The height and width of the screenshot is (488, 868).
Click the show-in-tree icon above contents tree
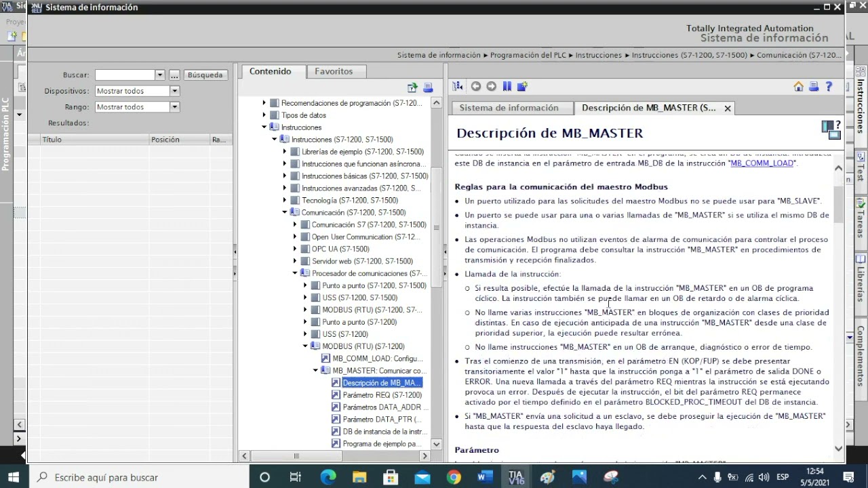click(x=412, y=87)
